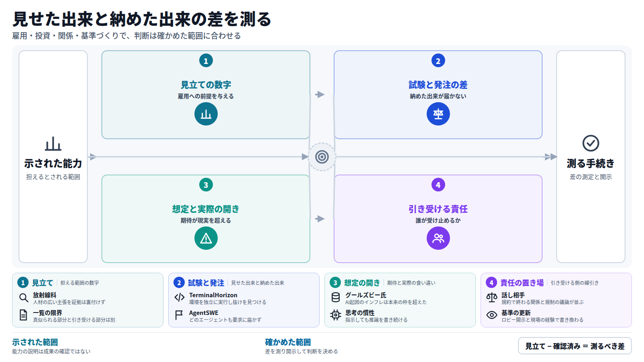
Task: Click the 引き受ける責任 heading
Action: 438,209
